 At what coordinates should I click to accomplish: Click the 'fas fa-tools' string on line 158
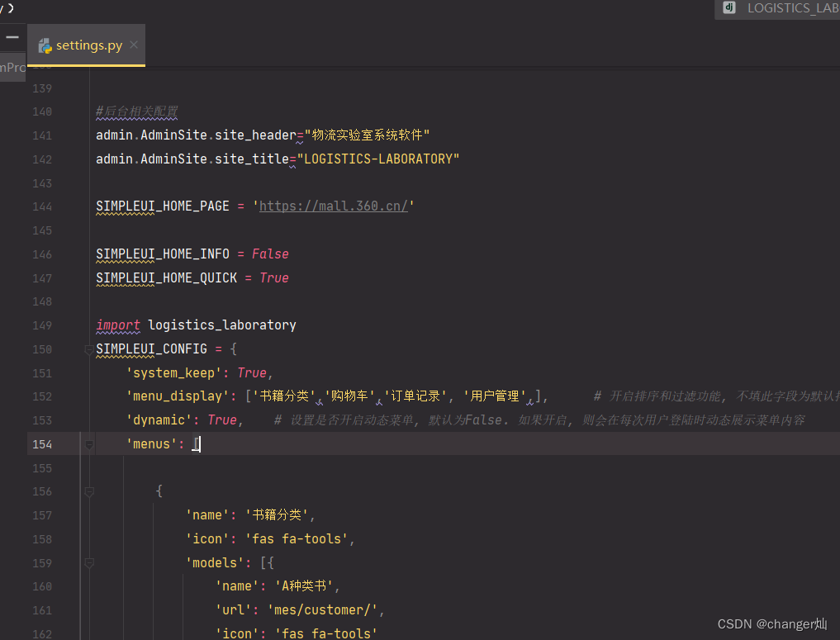pos(299,539)
